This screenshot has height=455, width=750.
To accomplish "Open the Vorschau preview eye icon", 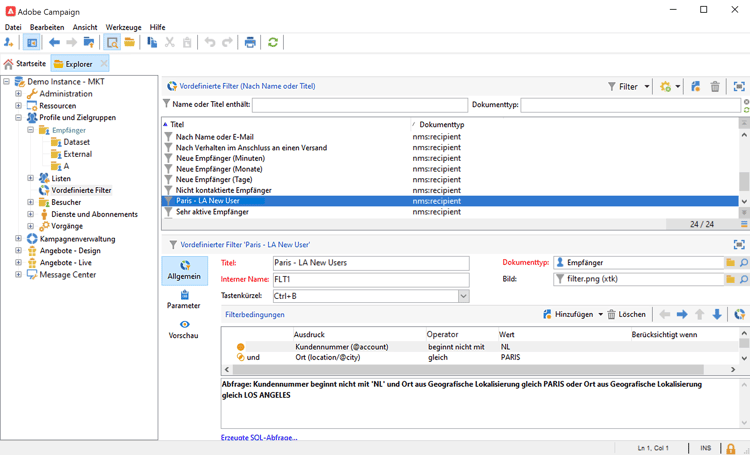I will tap(184, 325).
